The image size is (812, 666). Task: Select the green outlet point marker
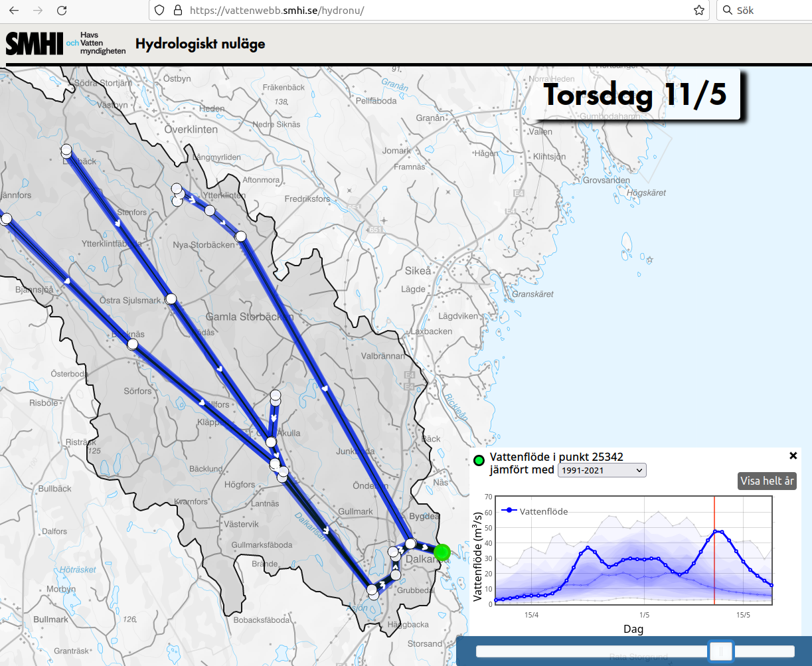442,552
